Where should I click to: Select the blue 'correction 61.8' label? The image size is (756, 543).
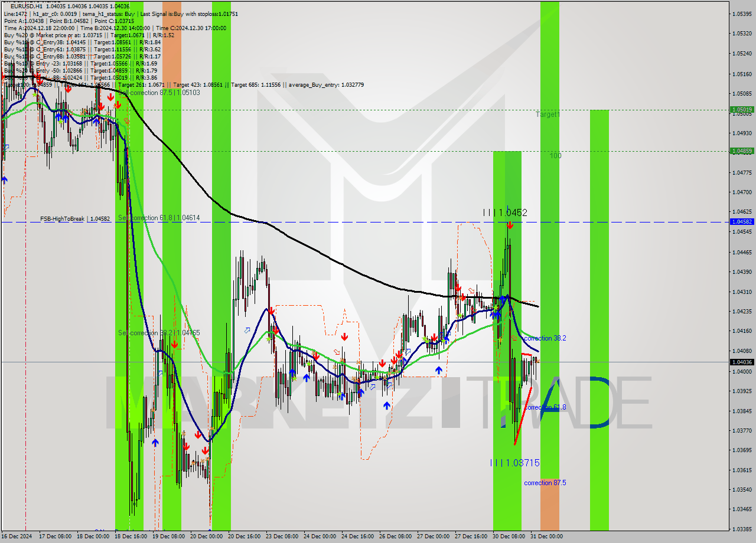[545, 407]
